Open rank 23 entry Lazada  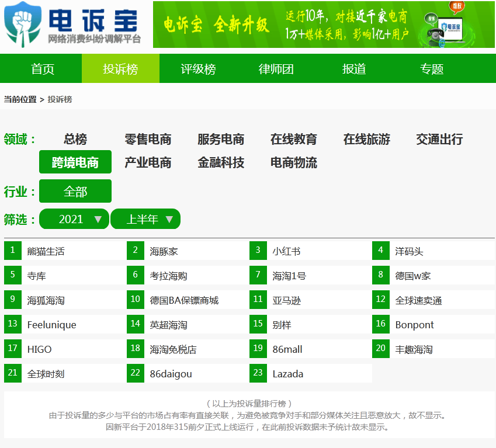pyautogui.click(x=311, y=373)
